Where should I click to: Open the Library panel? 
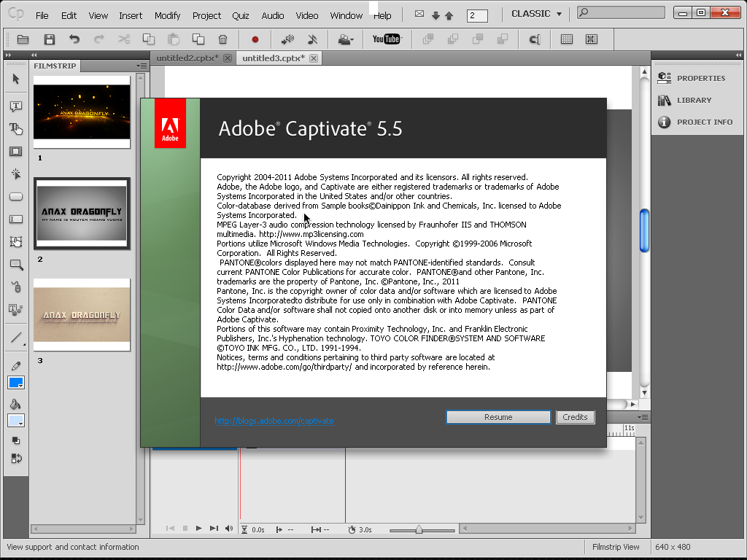[685, 100]
